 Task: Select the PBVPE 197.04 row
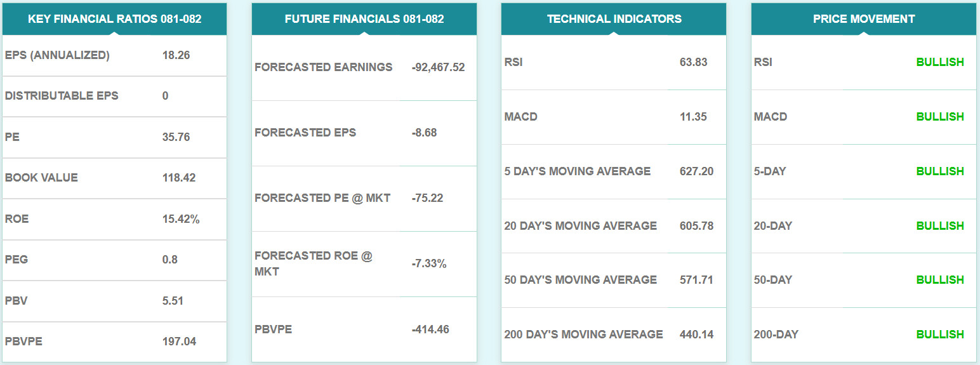[114, 342]
